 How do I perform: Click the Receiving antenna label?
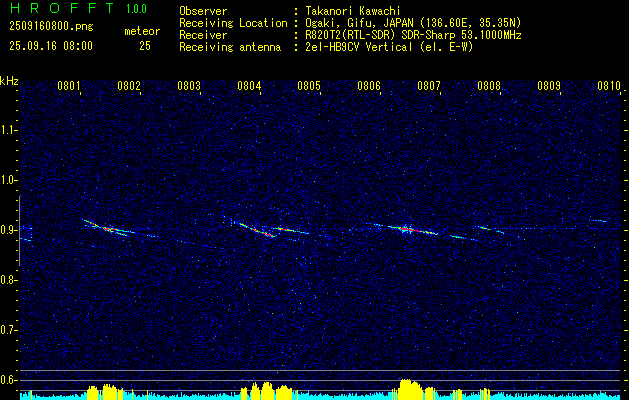(230, 47)
